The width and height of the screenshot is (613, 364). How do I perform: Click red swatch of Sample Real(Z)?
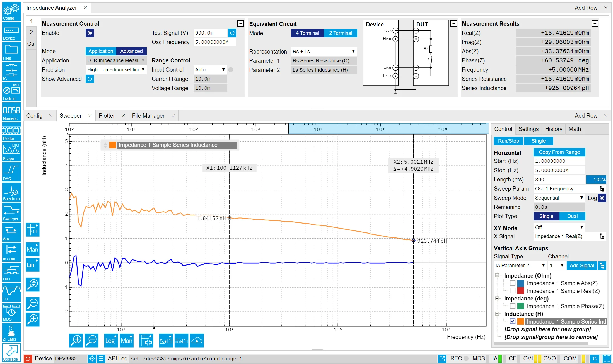(520, 291)
